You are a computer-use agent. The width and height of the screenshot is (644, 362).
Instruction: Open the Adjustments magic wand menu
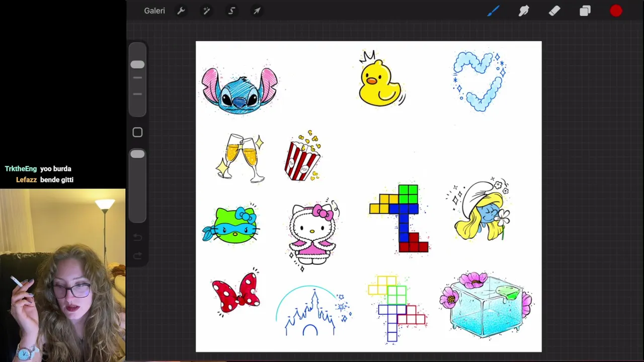point(206,11)
